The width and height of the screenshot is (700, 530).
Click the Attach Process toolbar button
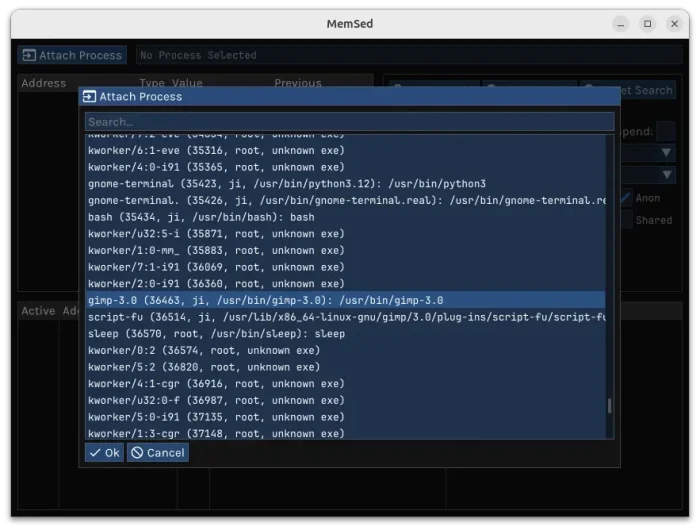pyautogui.click(x=72, y=55)
